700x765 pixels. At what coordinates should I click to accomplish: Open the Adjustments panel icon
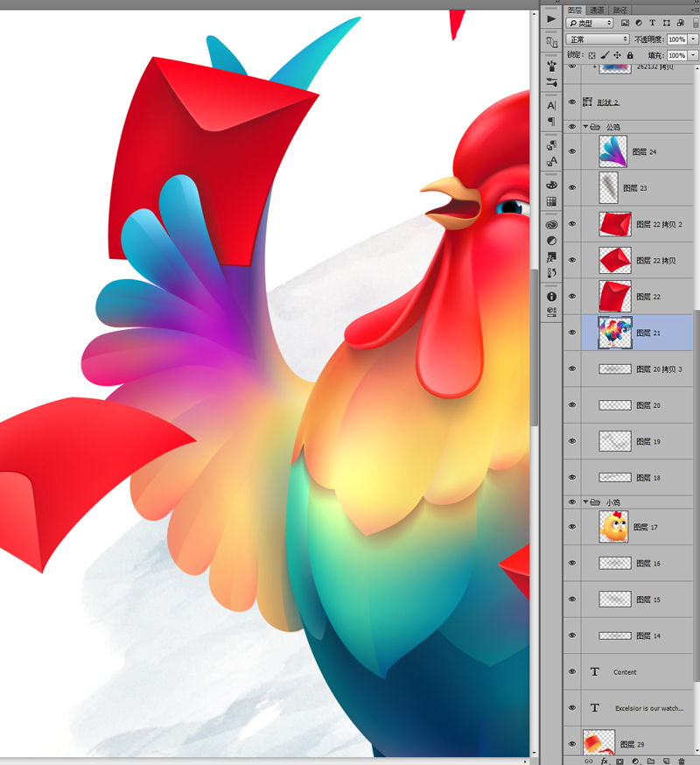pos(551,241)
